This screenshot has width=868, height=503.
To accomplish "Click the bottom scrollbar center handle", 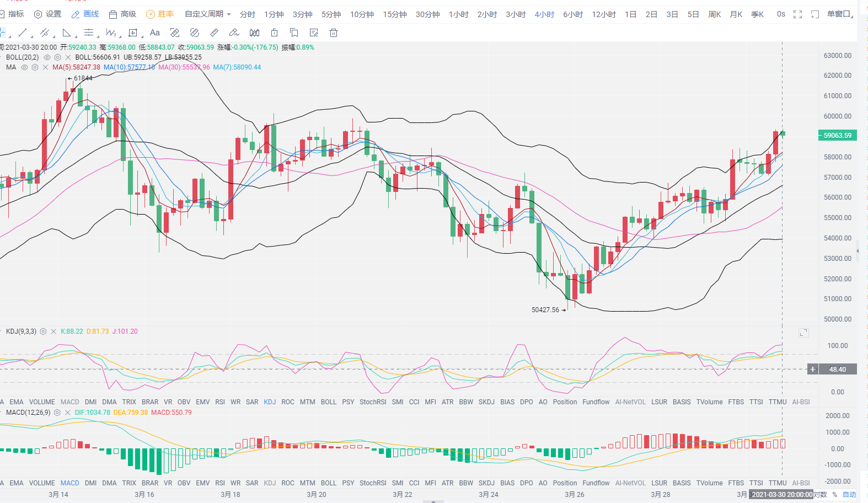I will 433,501.
